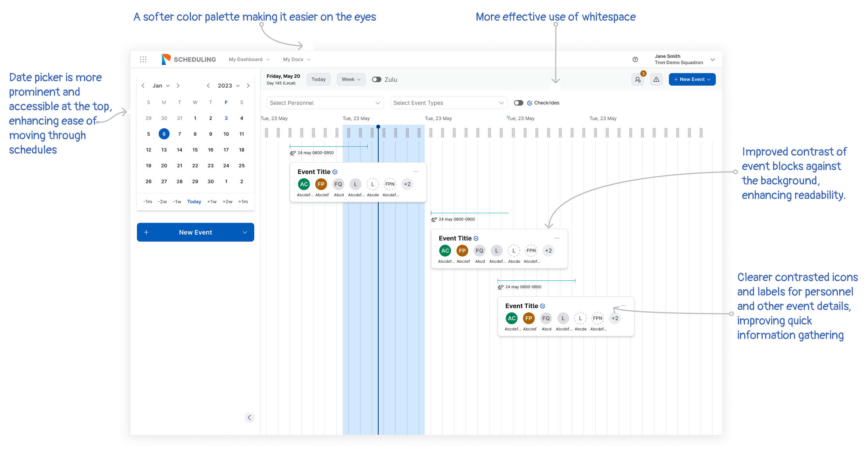Toggle the Zulu time switch
868x452 pixels.
point(377,79)
